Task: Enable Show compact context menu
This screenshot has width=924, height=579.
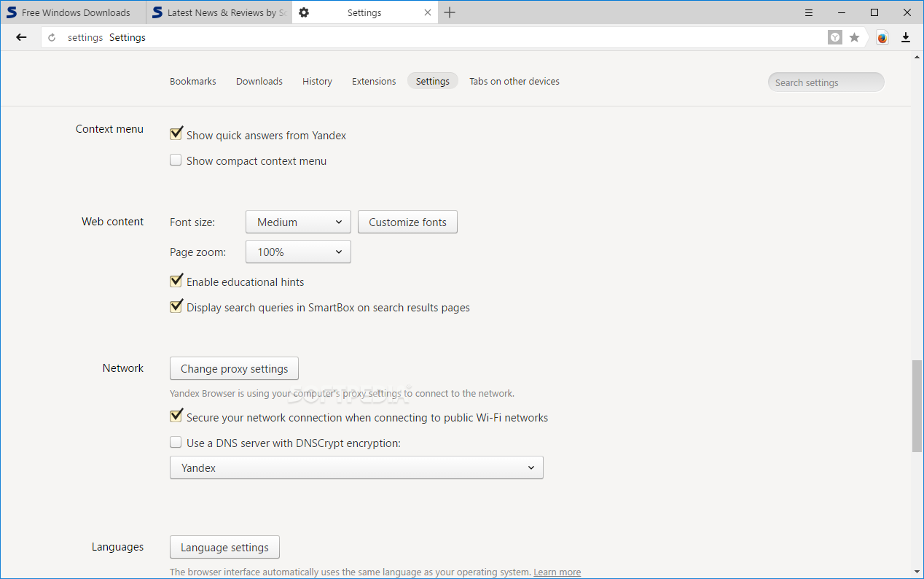Action: point(176,160)
